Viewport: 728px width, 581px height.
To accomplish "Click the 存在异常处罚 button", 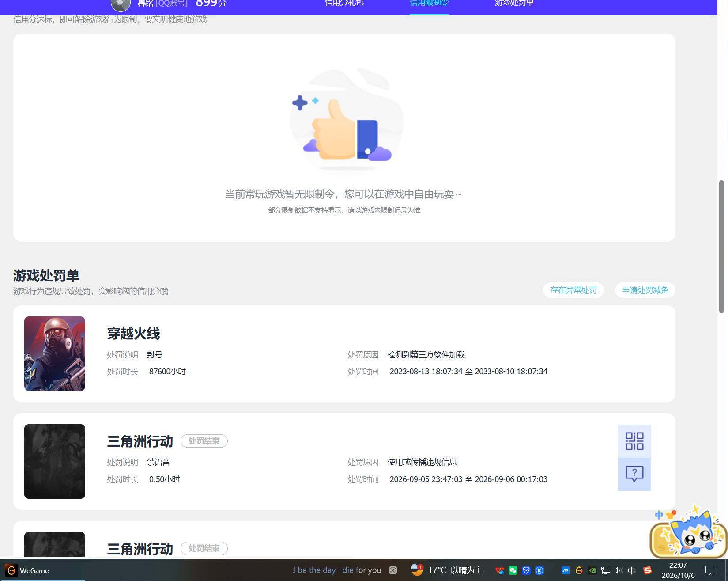I will 573,290.
